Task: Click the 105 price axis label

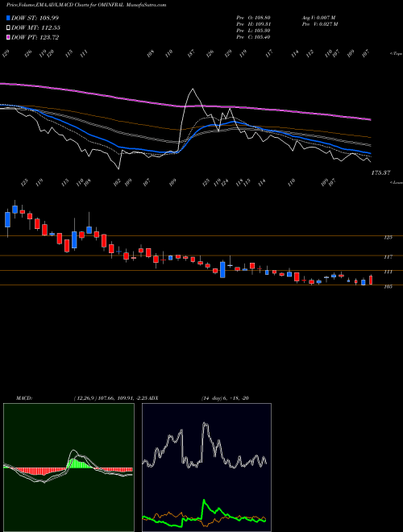Action: click(388, 287)
